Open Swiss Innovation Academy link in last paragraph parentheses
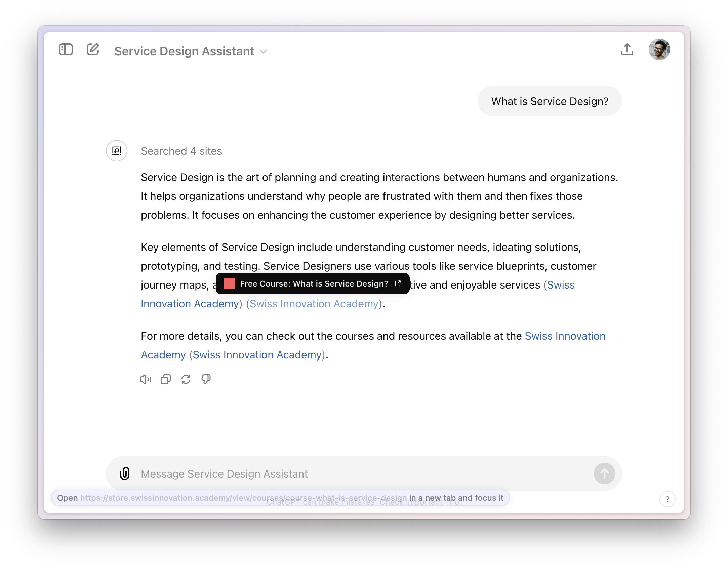The image size is (728, 569). click(257, 355)
